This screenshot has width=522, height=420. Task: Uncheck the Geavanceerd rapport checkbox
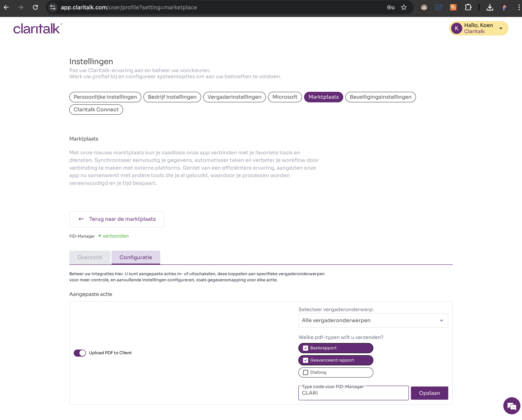[x=305, y=360]
